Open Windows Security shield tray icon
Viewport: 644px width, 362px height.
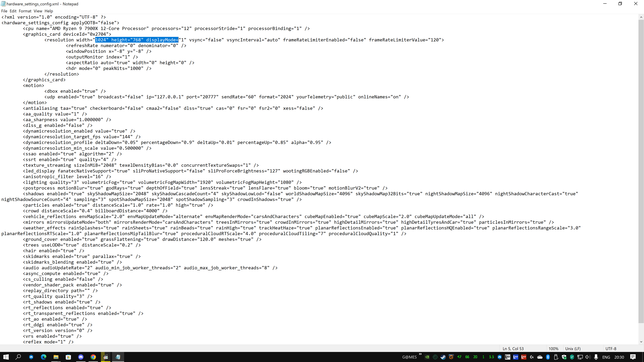[x=564, y=357]
